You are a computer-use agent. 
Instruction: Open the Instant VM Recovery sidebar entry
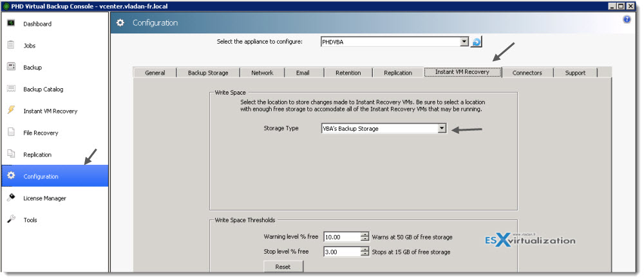[50, 111]
